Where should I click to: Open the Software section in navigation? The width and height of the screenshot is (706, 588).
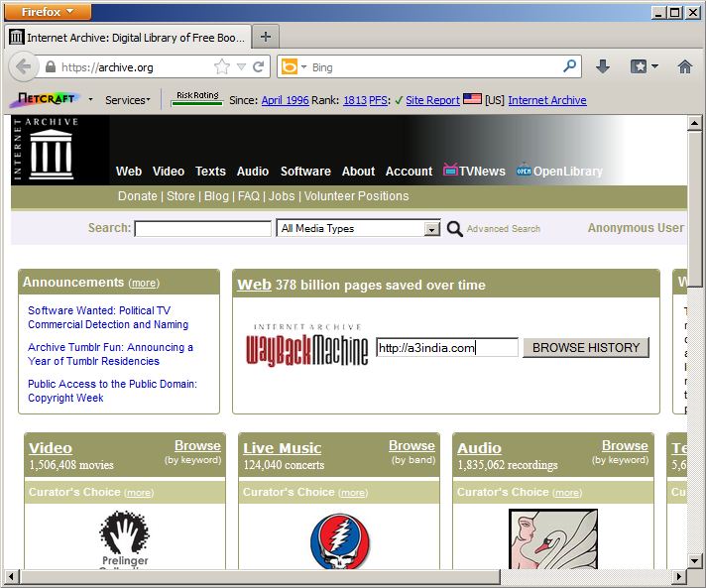point(305,172)
